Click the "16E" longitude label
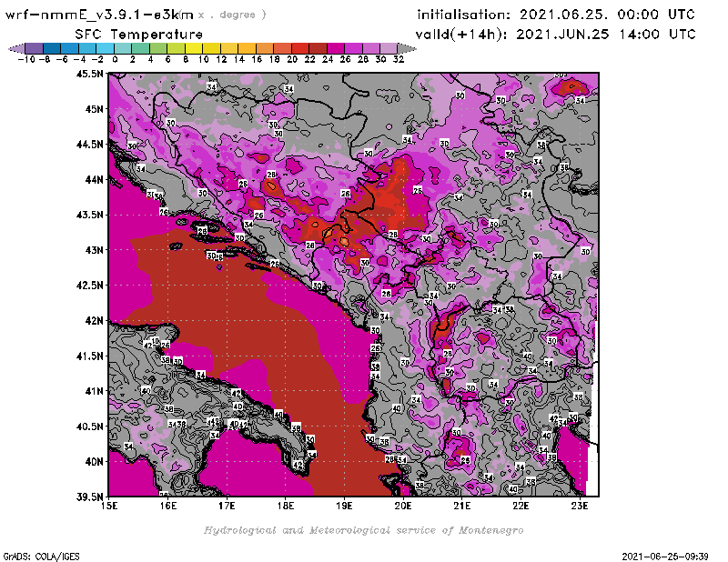 click(168, 506)
